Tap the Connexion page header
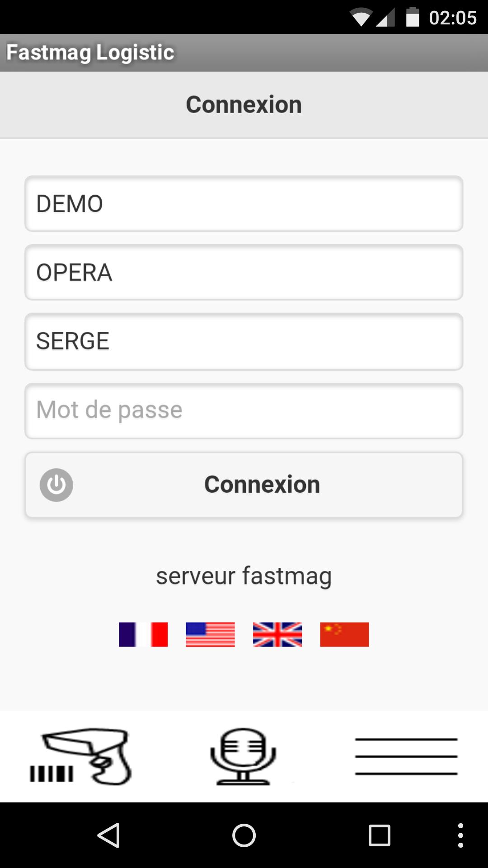This screenshot has height=868, width=488. click(244, 105)
